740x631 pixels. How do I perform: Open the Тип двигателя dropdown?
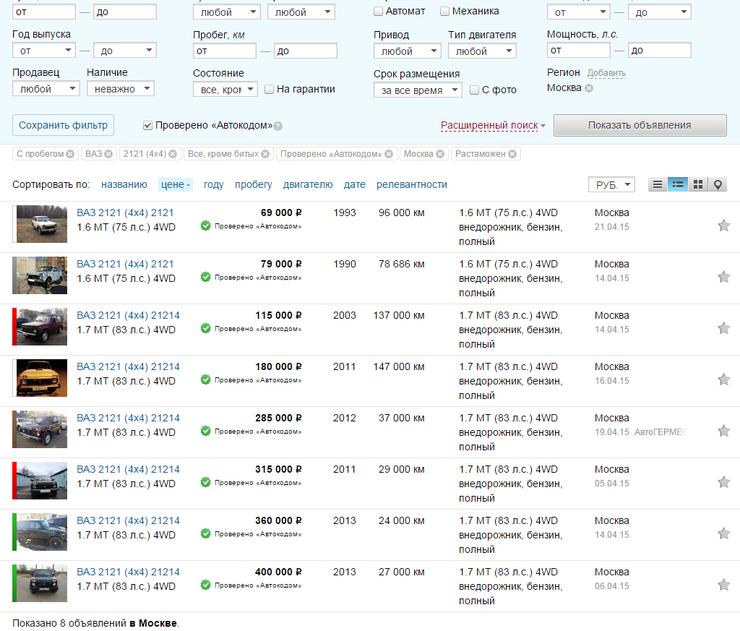tap(482, 51)
